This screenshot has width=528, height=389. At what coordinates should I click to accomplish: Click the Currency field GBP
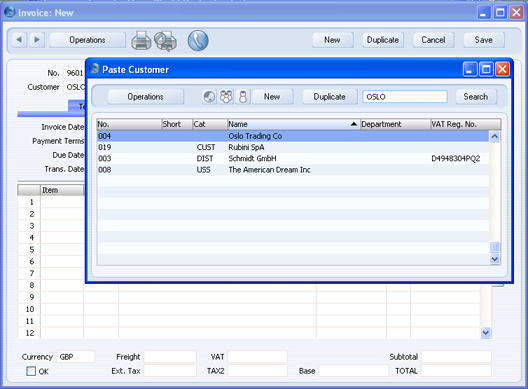(x=75, y=357)
